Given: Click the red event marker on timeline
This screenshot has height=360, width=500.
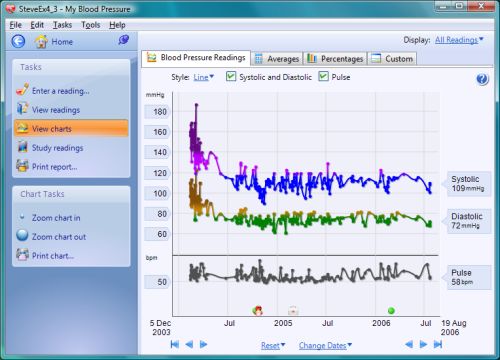Looking at the screenshot, I should (257, 310).
